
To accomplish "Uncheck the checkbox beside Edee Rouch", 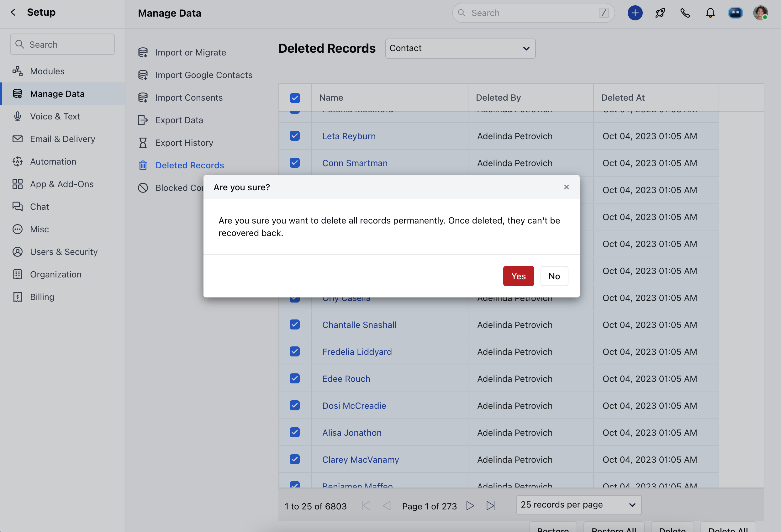I will [x=295, y=378].
